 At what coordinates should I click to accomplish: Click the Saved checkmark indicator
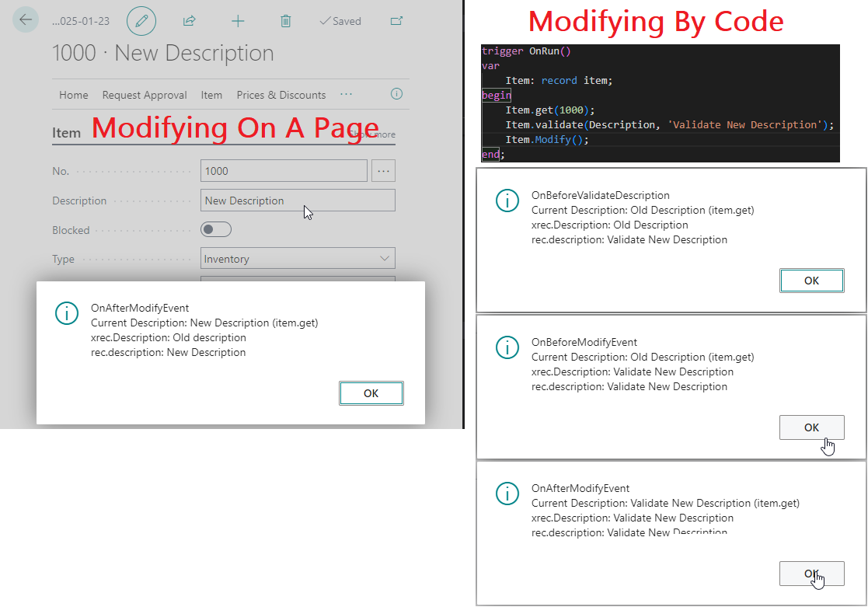[x=340, y=21]
